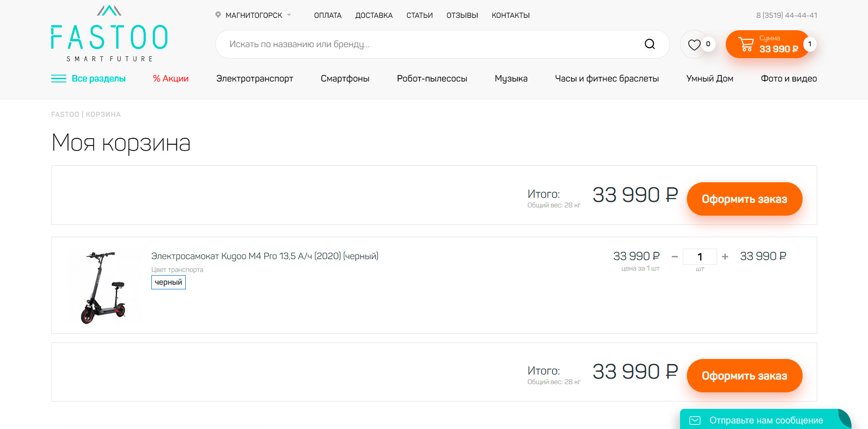Screen dimensions: 868x429
Task: Open Музыка category
Action: coord(511,79)
